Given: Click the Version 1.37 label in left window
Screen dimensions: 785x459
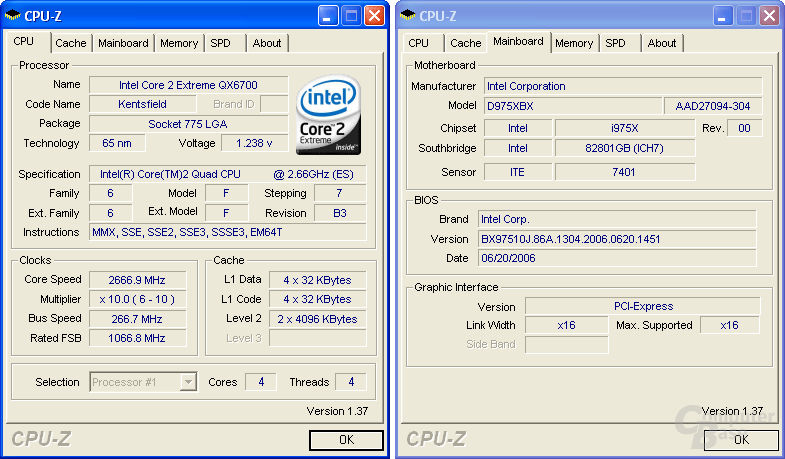Looking at the screenshot, I should click(337, 411).
